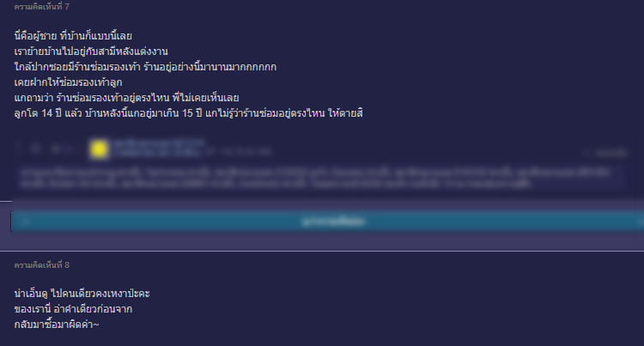
Task: Click the line เคยฝากให้ซ่อมรองเท้าลูก
Action: (68, 82)
